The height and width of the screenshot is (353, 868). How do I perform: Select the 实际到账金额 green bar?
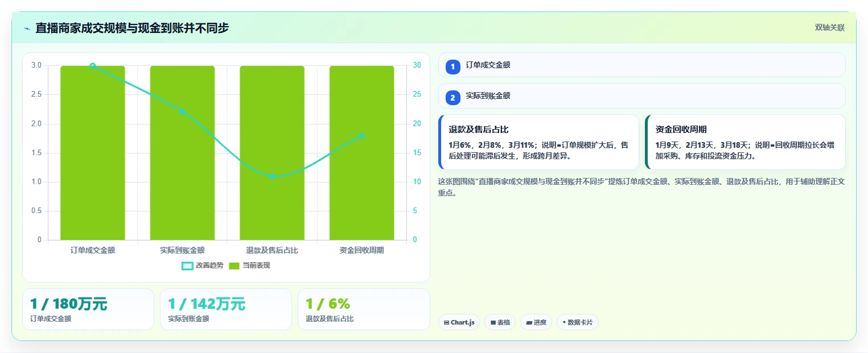[182, 153]
